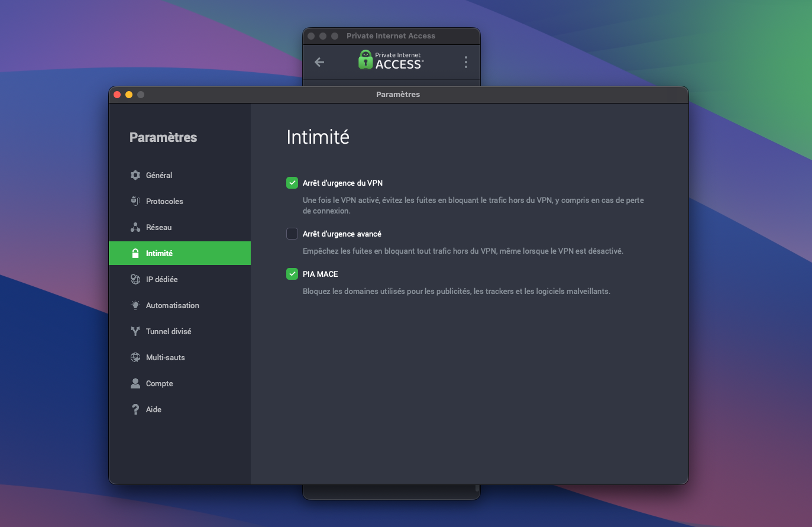
Task: Click the Private Internet Access padlock logo
Action: coord(365,60)
